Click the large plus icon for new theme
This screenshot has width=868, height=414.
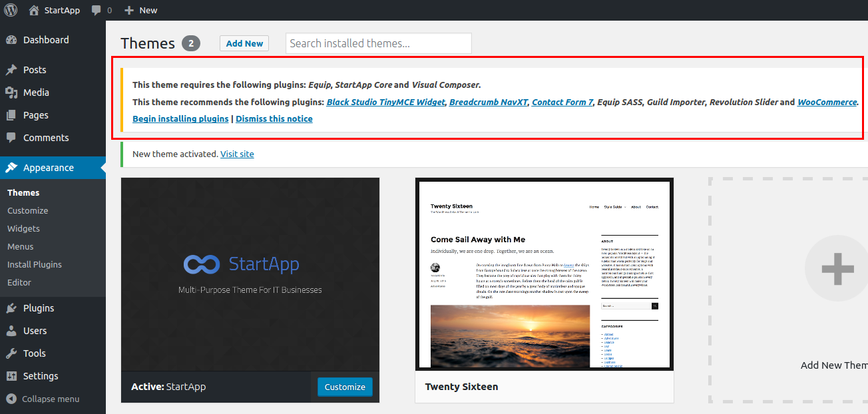click(837, 269)
